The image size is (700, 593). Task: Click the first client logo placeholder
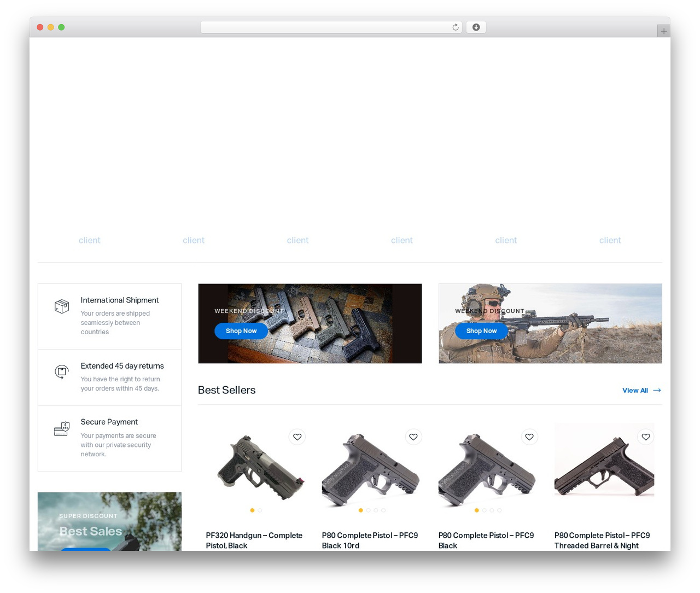(x=90, y=240)
